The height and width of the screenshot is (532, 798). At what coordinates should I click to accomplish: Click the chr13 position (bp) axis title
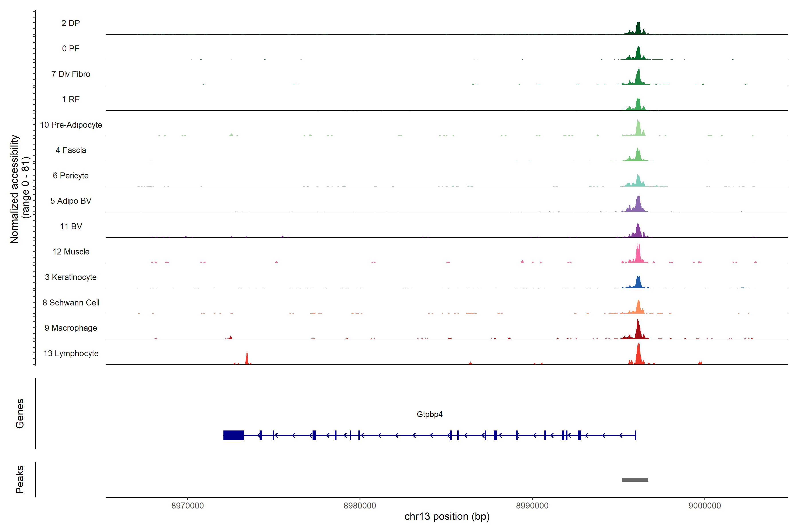[447, 516]
